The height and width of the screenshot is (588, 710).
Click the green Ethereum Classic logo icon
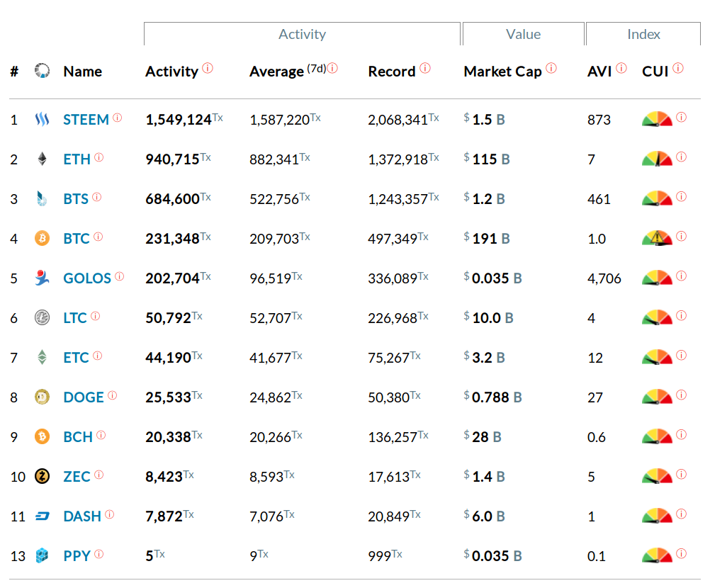(42, 357)
